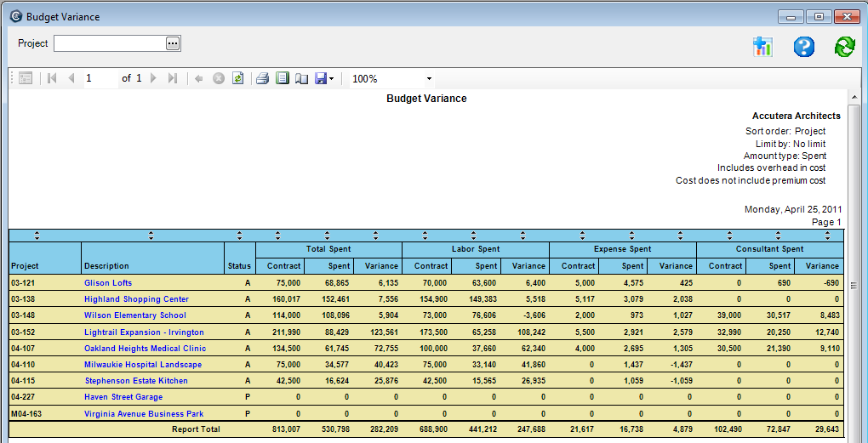Click the current page number box
The height and width of the screenshot is (443, 868).
coord(100,78)
